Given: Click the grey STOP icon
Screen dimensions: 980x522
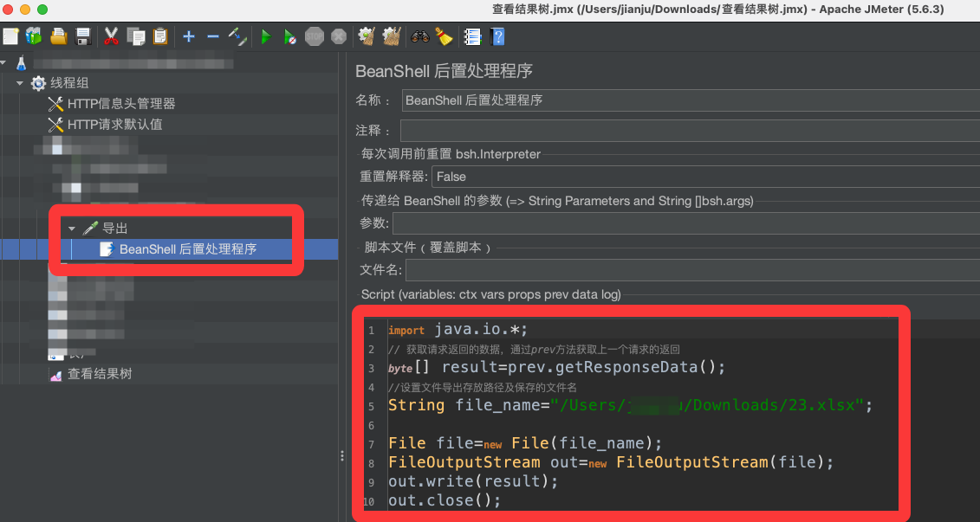Looking at the screenshot, I should coord(315,37).
